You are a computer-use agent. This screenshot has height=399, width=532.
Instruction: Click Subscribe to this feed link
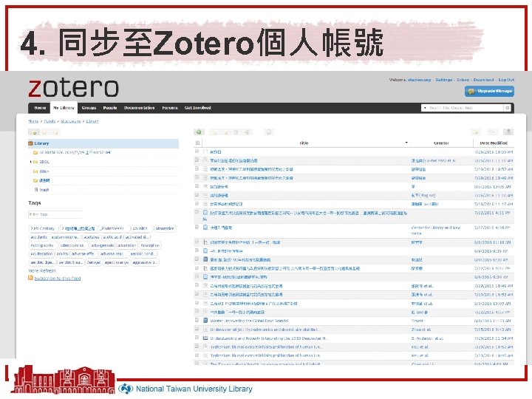pos(58,279)
